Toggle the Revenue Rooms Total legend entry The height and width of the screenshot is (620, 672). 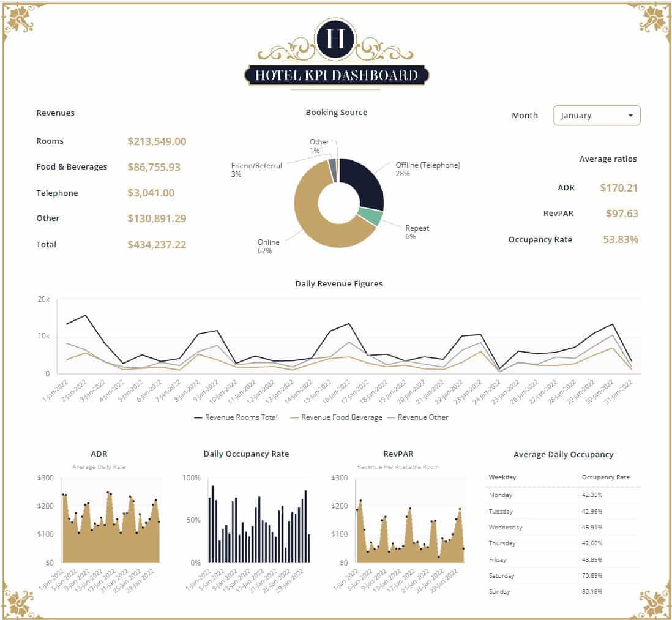click(x=242, y=417)
